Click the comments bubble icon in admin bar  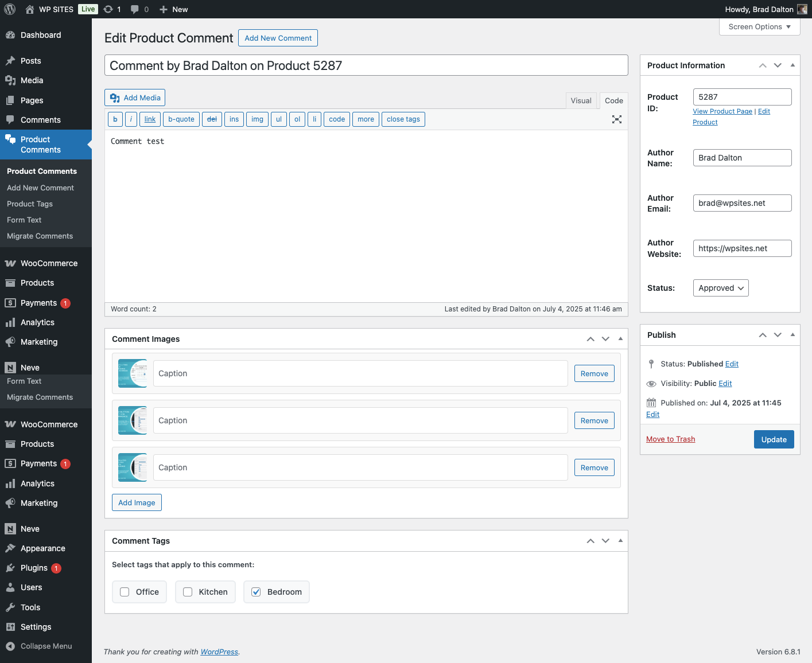pyautogui.click(x=135, y=9)
